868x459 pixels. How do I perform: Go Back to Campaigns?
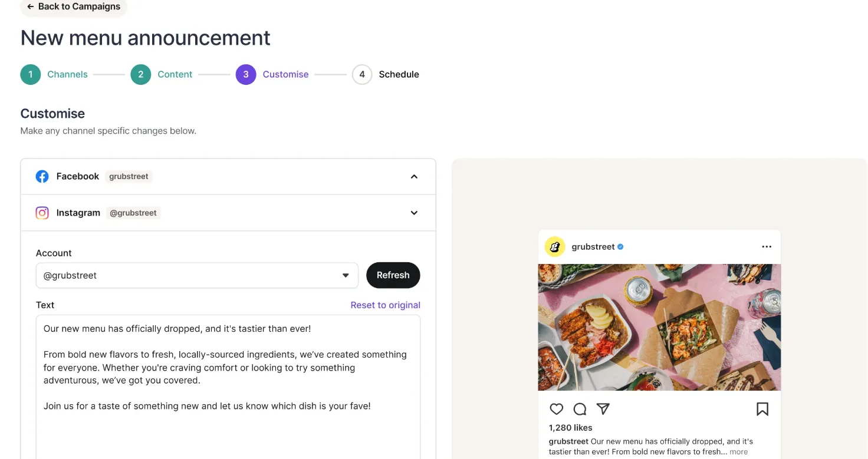[x=73, y=6]
